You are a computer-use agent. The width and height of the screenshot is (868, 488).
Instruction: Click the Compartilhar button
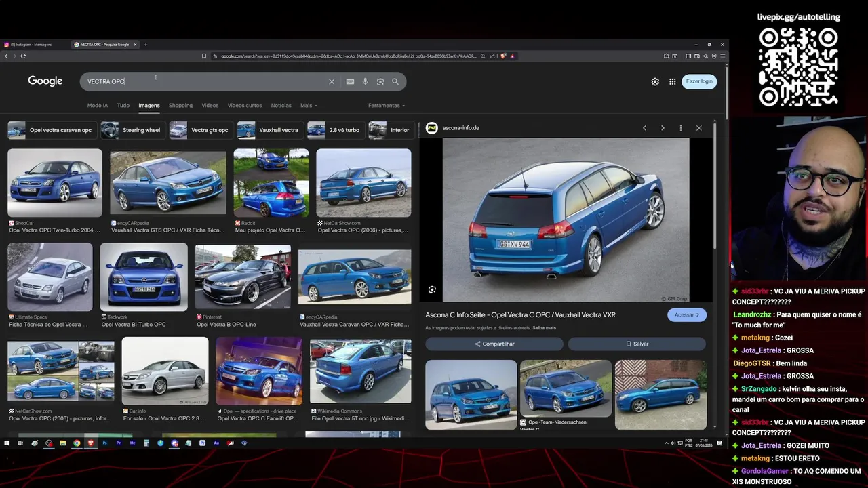[x=494, y=344]
